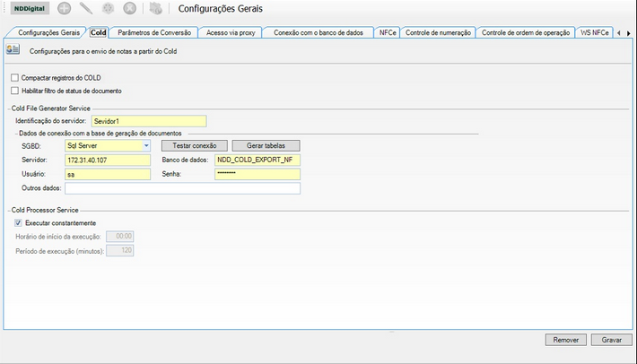Viewport: 637px width, 364px height.
Task: Switch to Parâmetros de Conversão tab
Action: click(154, 32)
